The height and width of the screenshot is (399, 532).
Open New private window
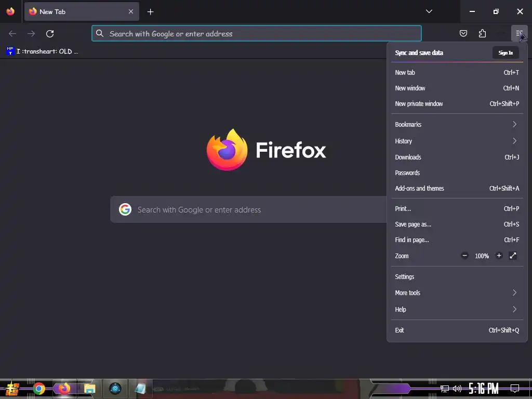(x=457, y=103)
